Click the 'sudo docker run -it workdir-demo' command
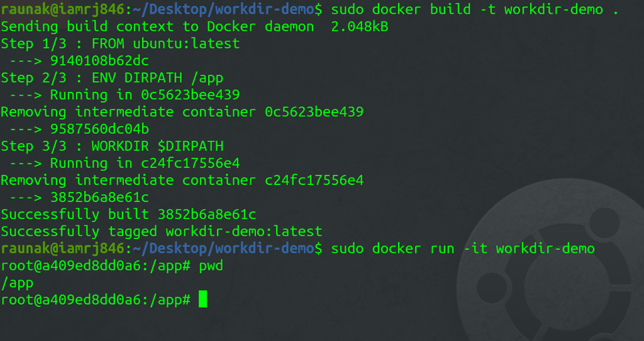The image size is (644, 341). coord(462,249)
